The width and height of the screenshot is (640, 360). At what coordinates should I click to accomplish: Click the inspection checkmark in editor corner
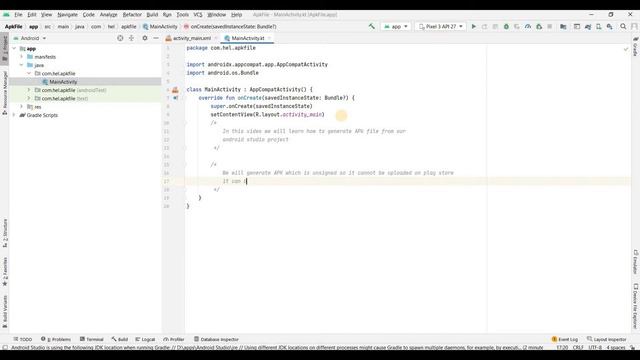(626, 49)
